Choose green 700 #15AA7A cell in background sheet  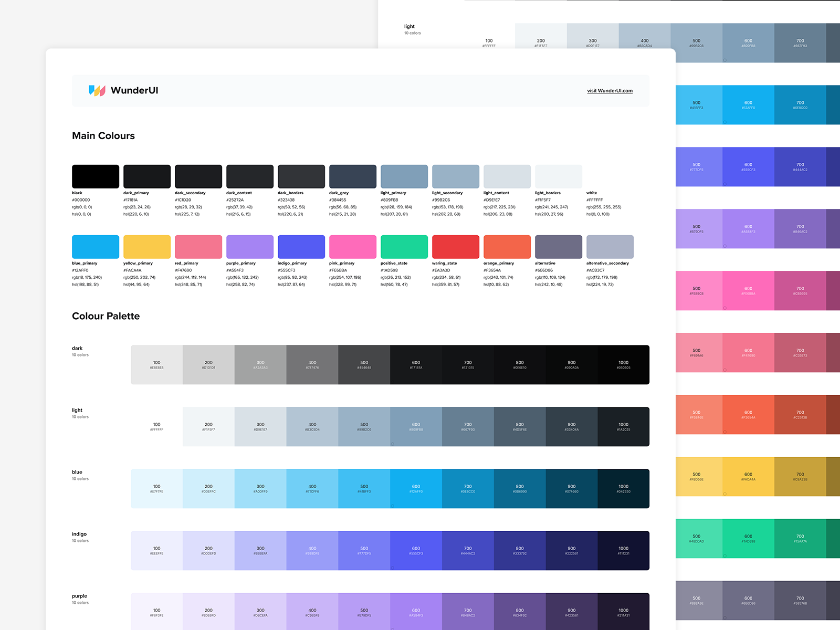pos(800,539)
